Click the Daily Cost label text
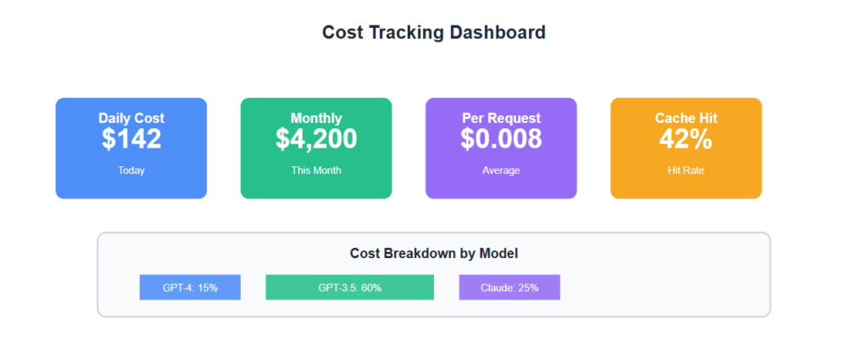This screenshot has height=364, width=868. point(131,119)
